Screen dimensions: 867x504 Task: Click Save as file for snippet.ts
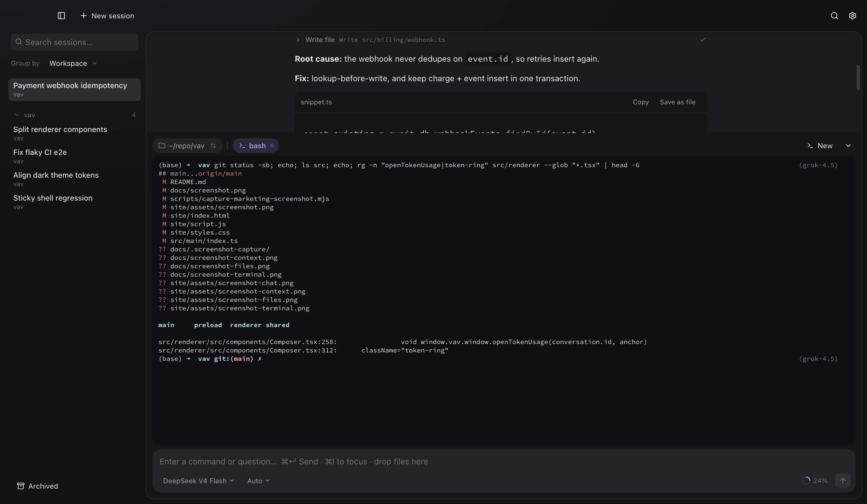click(677, 102)
